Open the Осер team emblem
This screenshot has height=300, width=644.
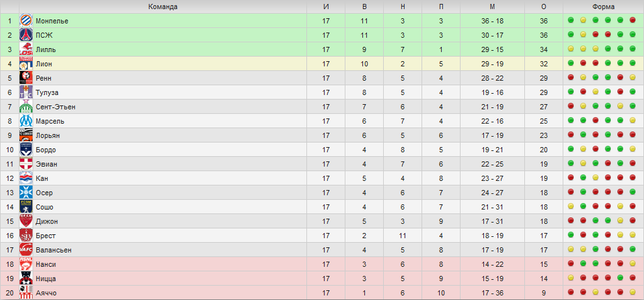point(26,193)
